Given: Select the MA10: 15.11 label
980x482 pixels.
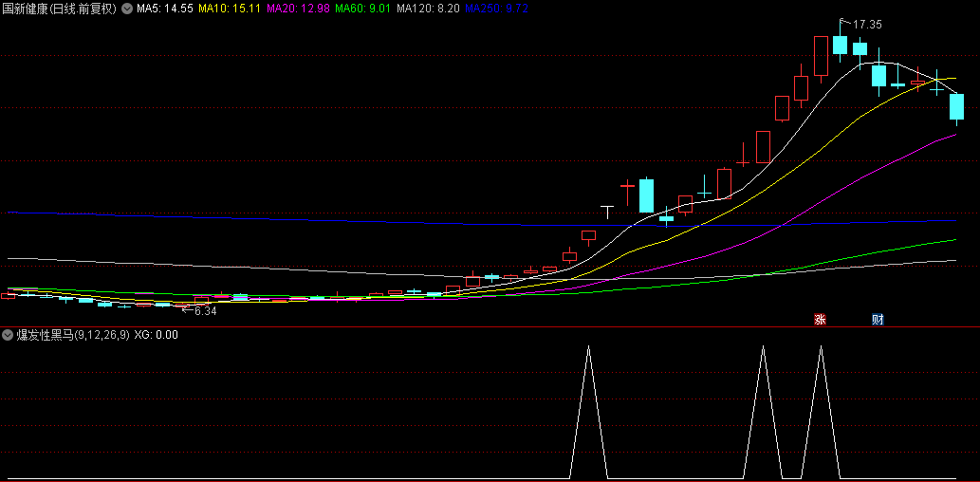Looking at the screenshot, I should 229,9.
